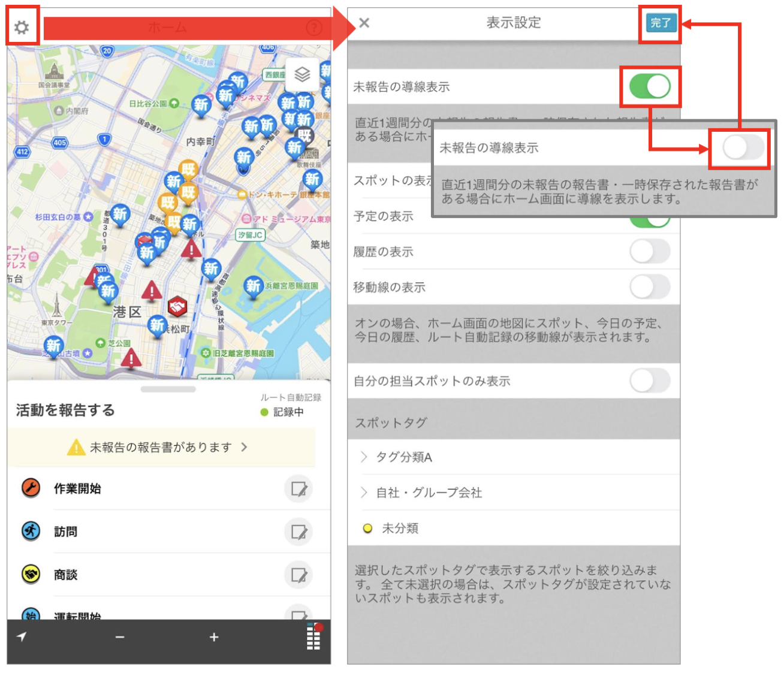
Task: Tap current location arrow in bottom bar
Action: pos(22,636)
